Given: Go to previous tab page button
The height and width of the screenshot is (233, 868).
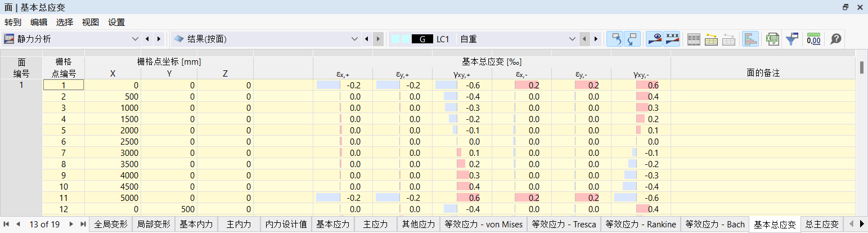Looking at the screenshot, I should coord(19,224).
